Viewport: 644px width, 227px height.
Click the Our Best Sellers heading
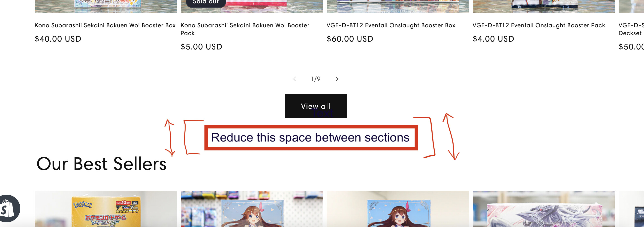(101, 164)
